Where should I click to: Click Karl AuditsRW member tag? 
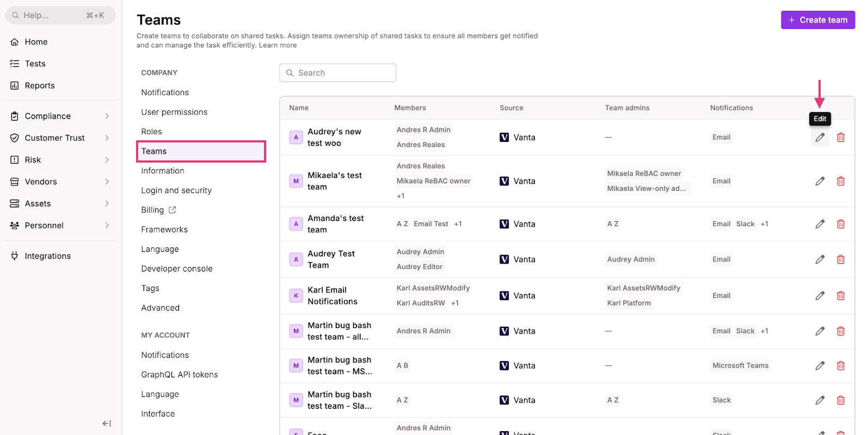(x=421, y=303)
